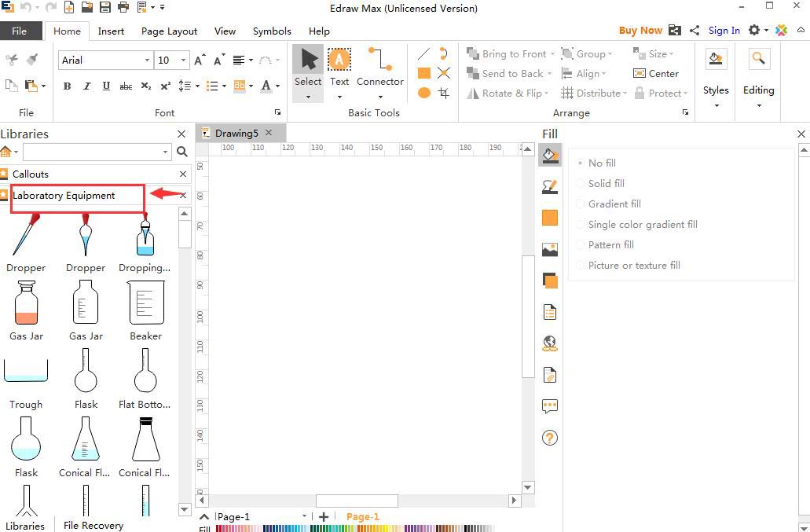Pick the orange ellipse shape tool
Screen dimensions: 810x532
tap(424, 93)
